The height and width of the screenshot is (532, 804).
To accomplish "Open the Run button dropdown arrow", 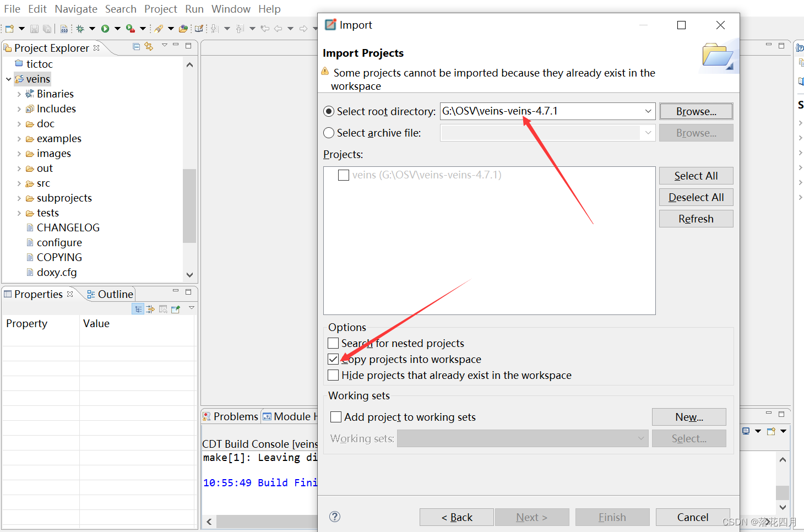I will click(x=117, y=29).
